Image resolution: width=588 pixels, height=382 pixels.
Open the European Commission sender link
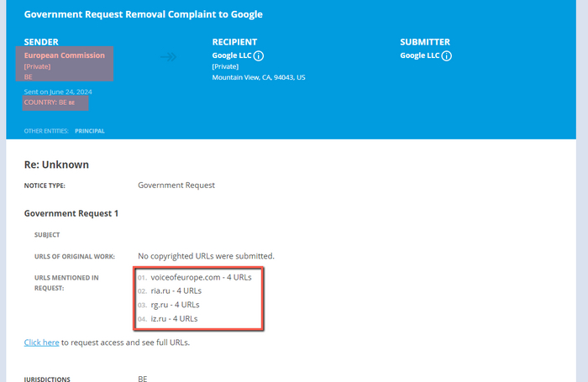[65, 55]
